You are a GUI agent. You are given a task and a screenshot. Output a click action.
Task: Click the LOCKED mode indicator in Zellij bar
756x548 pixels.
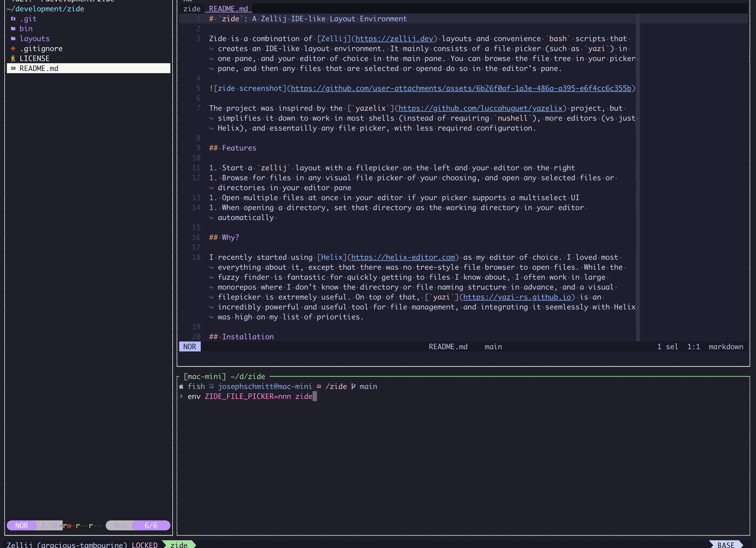click(x=144, y=545)
